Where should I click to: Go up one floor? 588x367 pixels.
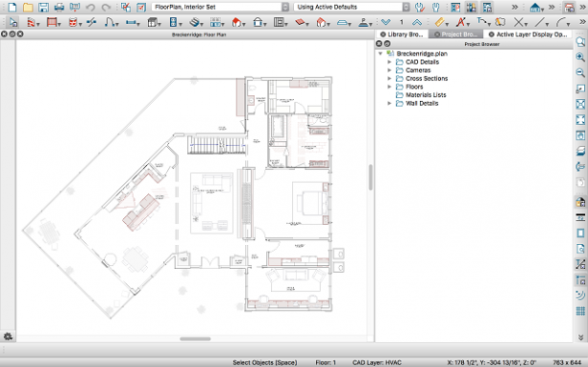[417, 22]
